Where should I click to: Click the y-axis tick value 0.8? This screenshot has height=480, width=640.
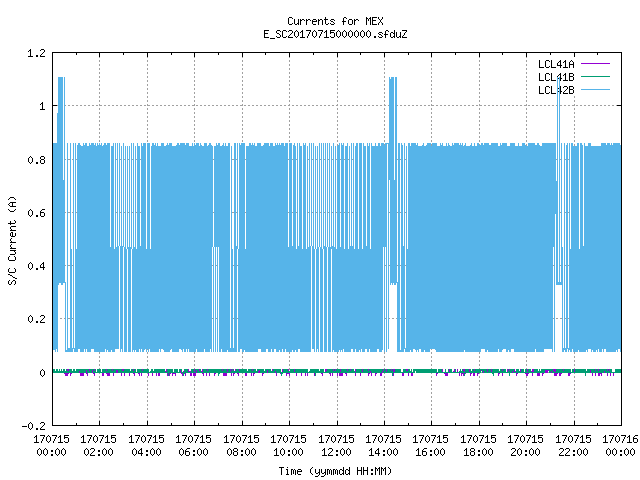[x=36, y=160]
